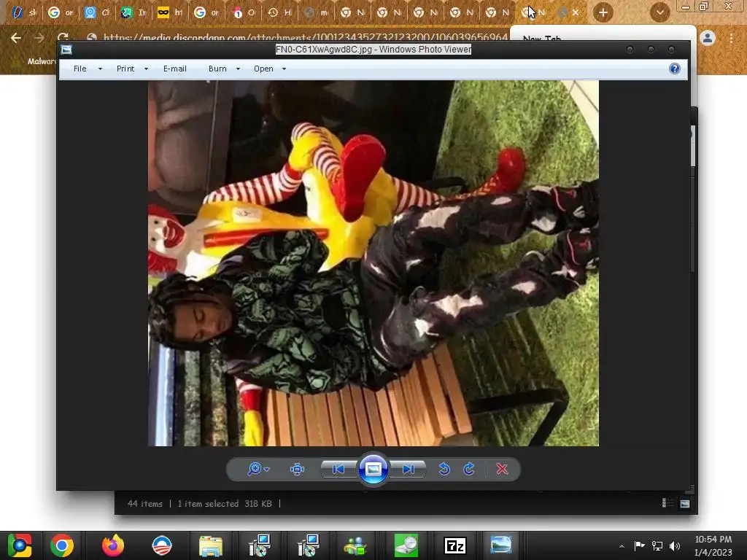The height and width of the screenshot is (560, 747).
Task: Expand the zoom magnifier dropdown arrow
Action: tap(267, 470)
